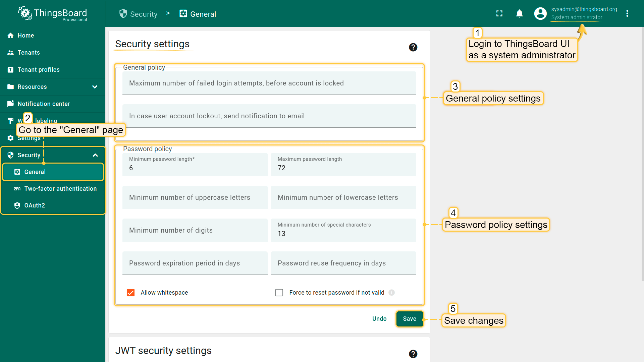
Task: Open the three-dot user menu
Action: [627, 13]
